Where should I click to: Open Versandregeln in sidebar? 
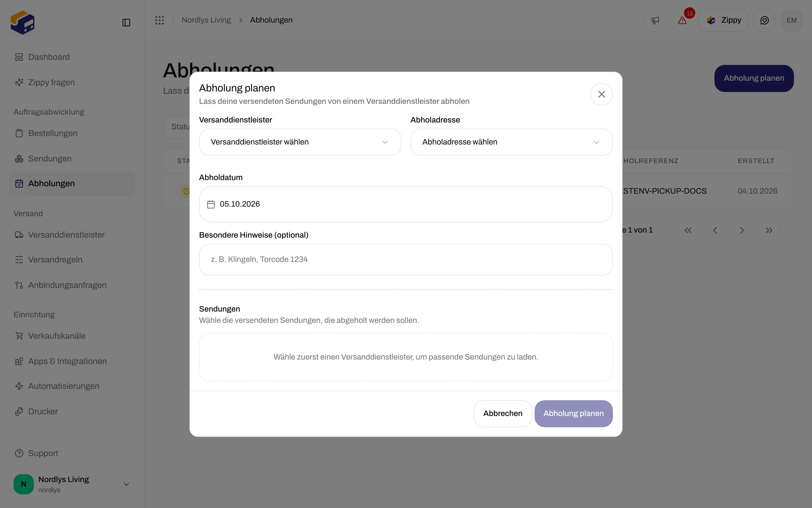72,260
